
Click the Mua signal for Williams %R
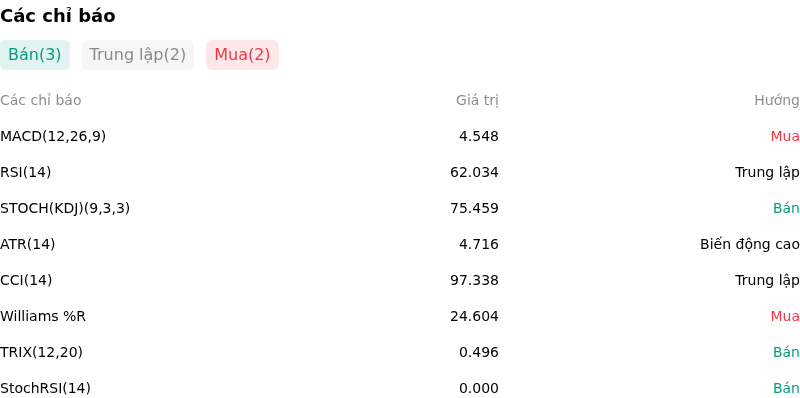pyautogui.click(x=785, y=316)
